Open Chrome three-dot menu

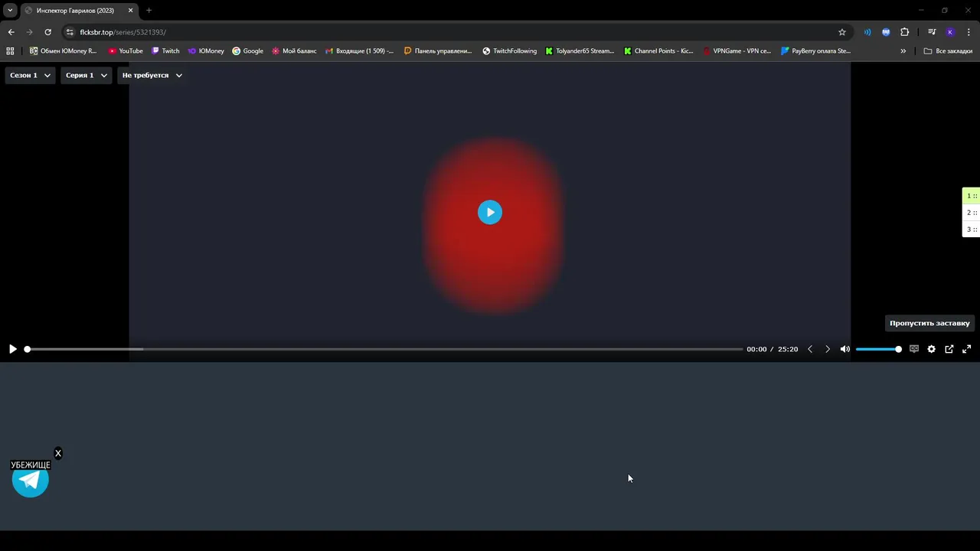[969, 32]
